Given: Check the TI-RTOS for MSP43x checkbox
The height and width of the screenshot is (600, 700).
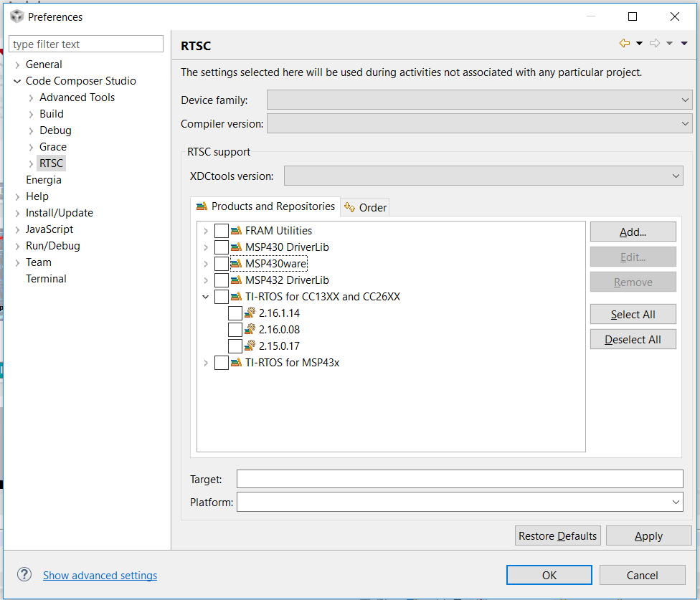Looking at the screenshot, I should pyautogui.click(x=222, y=363).
